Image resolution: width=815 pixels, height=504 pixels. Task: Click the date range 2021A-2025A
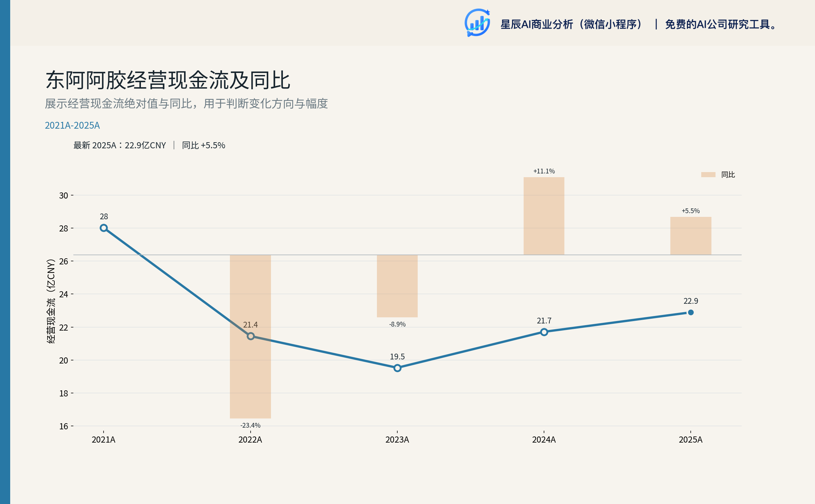pos(72,125)
